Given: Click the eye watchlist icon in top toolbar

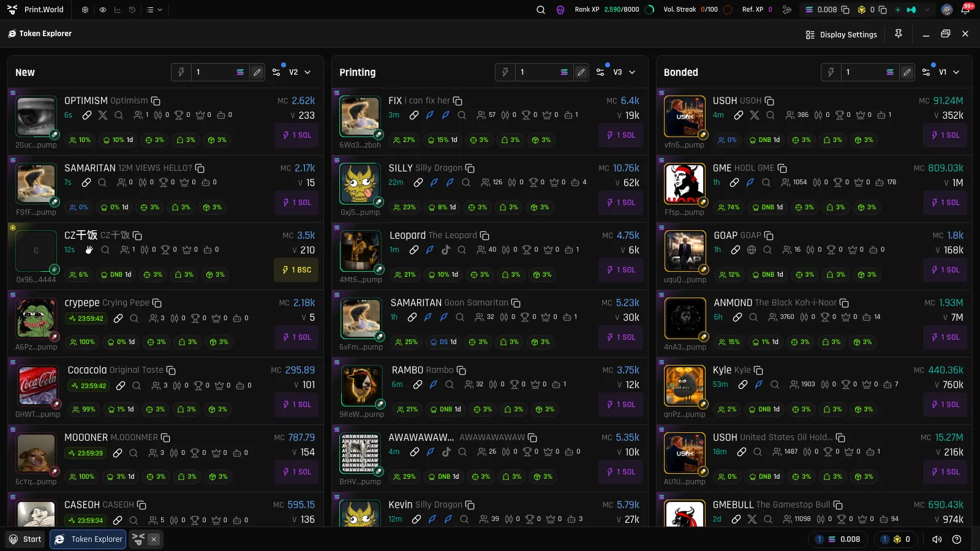Looking at the screenshot, I should (102, 10).
